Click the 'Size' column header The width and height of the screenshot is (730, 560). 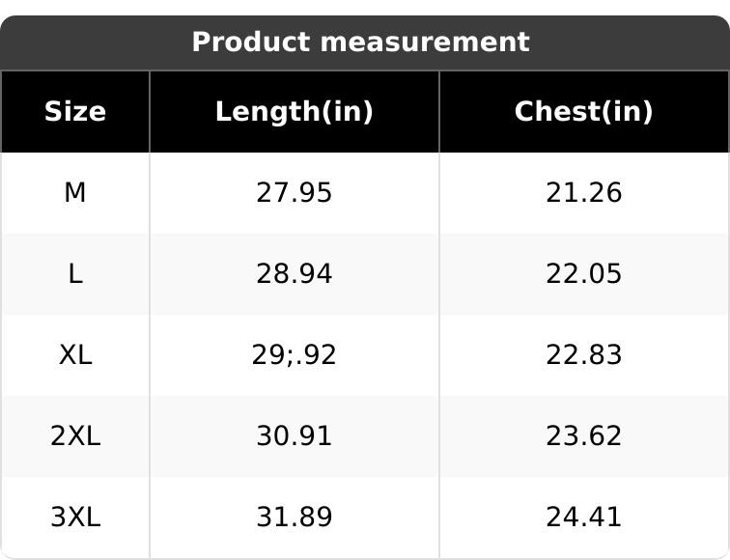coord(75,112)
